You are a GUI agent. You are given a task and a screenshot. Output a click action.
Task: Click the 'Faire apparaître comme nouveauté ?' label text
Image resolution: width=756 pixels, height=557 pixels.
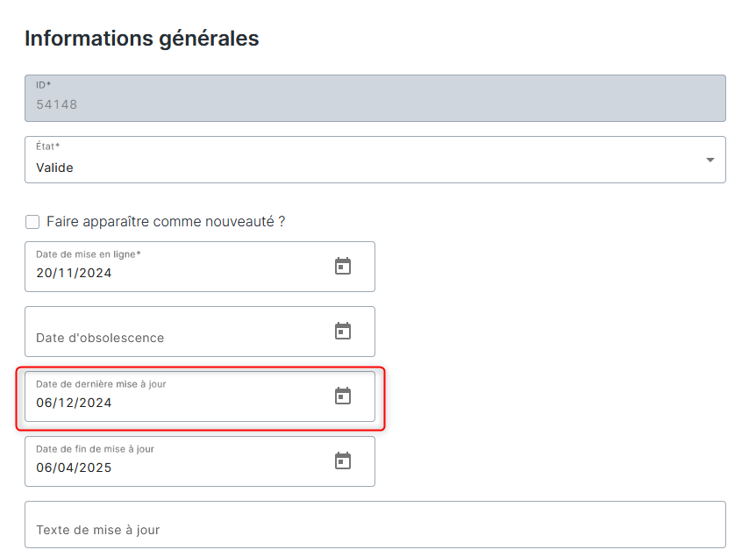166,222
